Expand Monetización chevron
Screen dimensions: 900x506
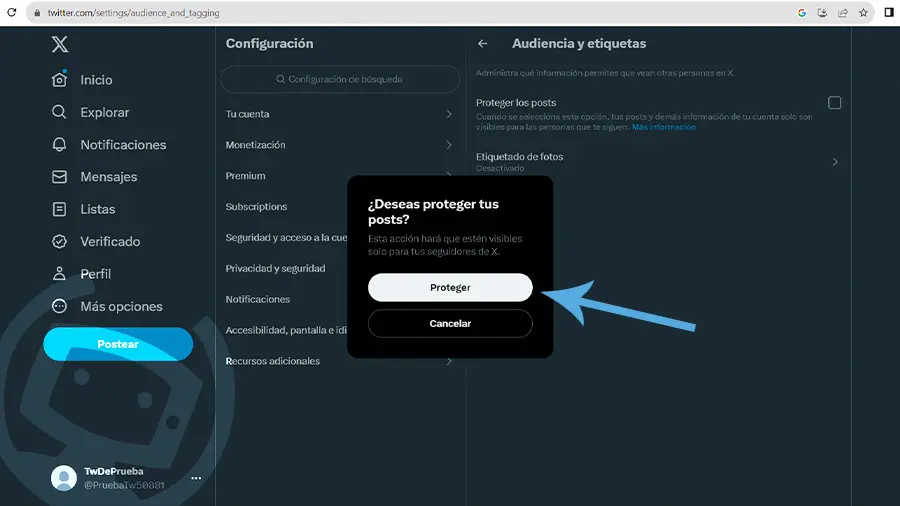[x=449, y=145]
